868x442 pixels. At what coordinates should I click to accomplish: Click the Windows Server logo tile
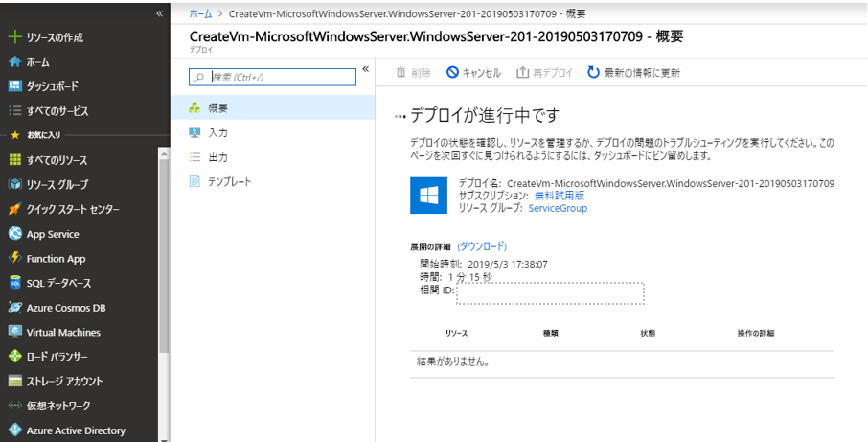[428, 196]
